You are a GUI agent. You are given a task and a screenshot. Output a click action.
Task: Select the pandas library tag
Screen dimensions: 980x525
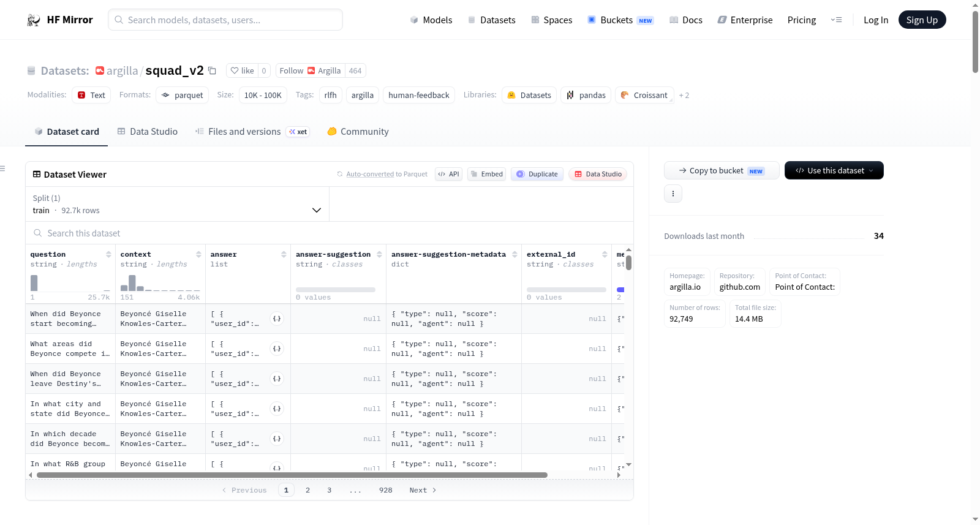pos(586,95)
